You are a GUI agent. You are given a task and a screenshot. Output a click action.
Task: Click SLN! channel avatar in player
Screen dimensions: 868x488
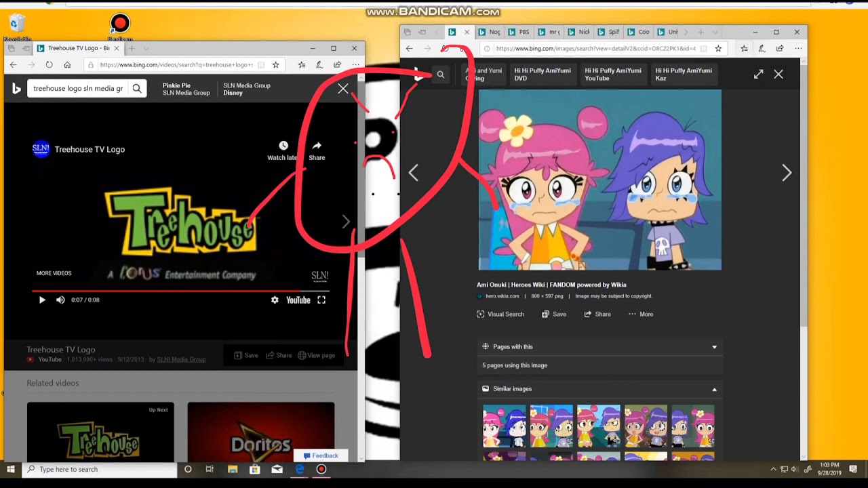(x=41, y=149)
